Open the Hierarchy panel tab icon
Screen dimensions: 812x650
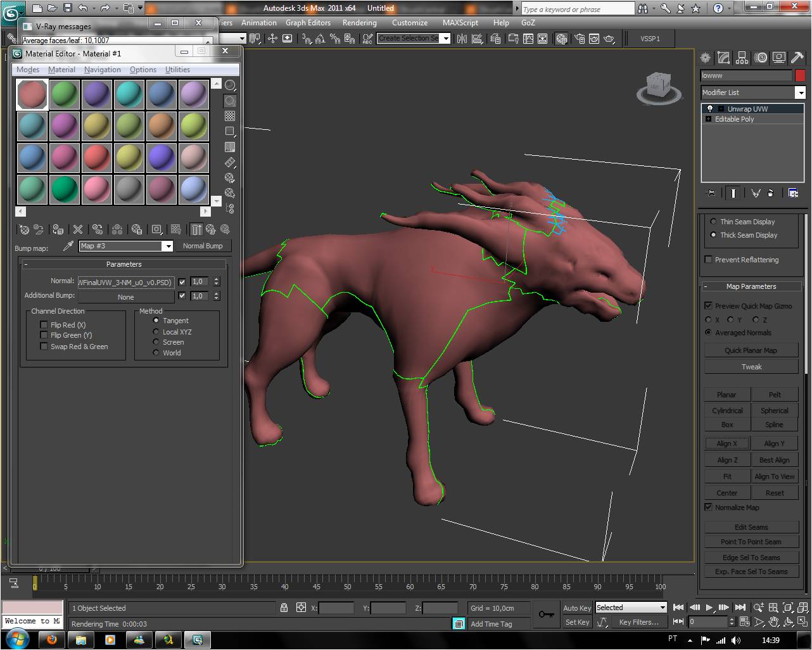[742, 58]
